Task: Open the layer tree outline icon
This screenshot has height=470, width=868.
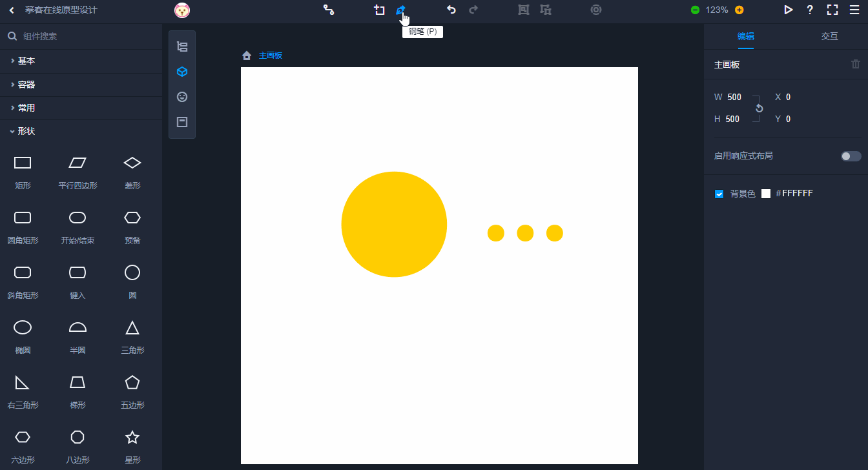Action: pyautogui.click(x=182, y=46)
